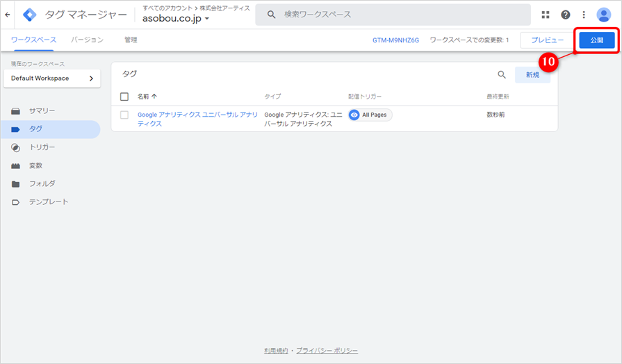Click the back arrow icon

[x=8, y=15]
